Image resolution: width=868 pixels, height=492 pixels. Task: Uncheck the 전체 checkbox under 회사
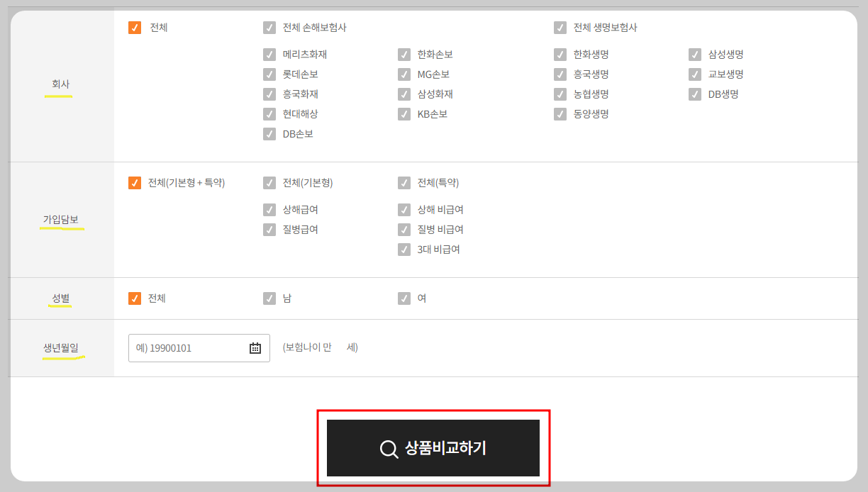pyautogui.click(x=135, y=28)
